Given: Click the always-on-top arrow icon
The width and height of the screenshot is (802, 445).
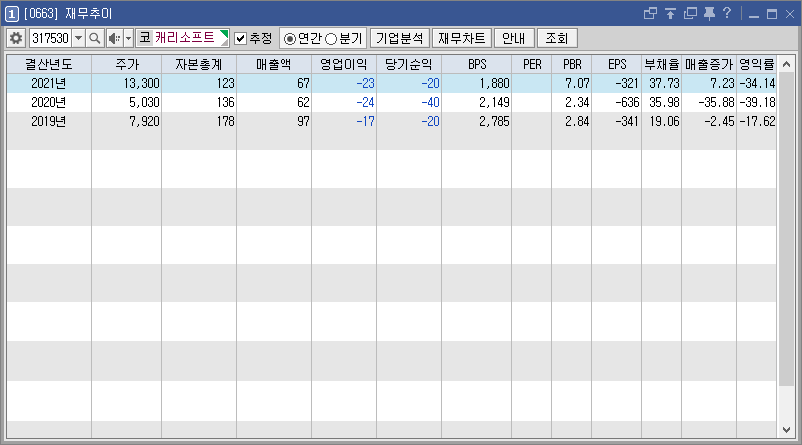Looking at the screenshot, I should 670,13.
